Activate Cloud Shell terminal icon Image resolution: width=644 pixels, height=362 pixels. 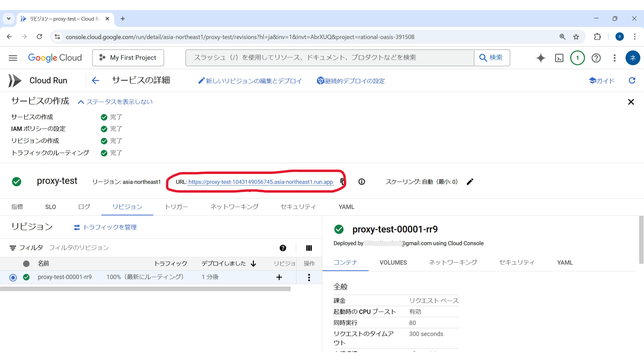(559, 58)
